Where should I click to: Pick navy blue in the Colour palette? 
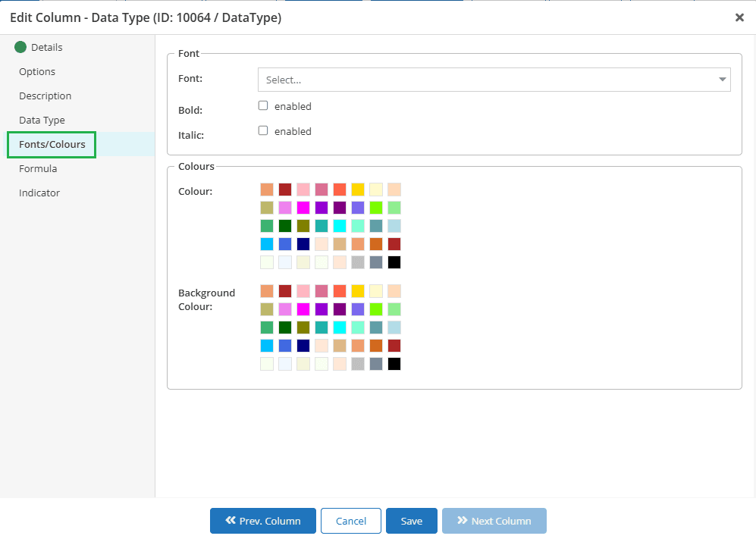[x=303, y=244]
